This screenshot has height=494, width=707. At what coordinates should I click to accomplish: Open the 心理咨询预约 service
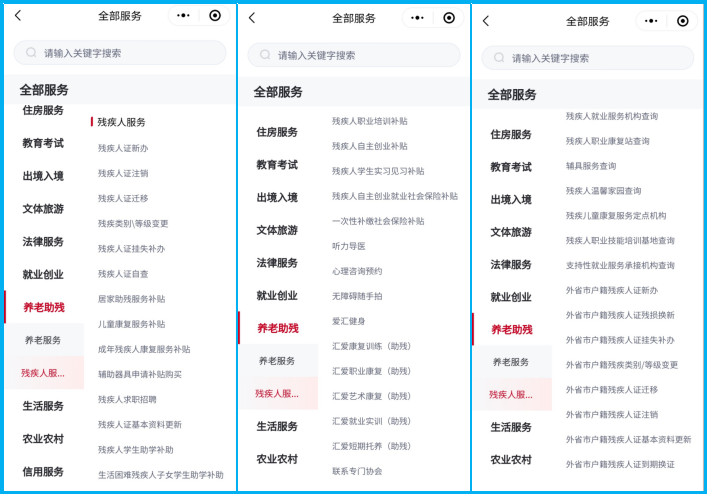357,271
